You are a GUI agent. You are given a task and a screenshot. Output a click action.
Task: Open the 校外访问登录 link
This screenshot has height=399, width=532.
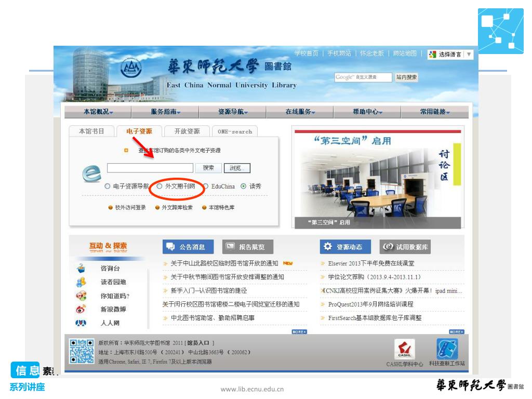point(130,208)
